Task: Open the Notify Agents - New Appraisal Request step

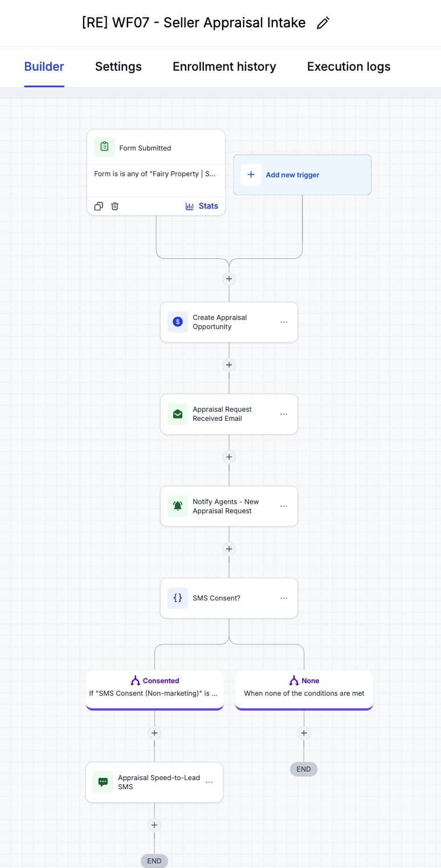Action: pyautogui.click(x=229, y=506)
